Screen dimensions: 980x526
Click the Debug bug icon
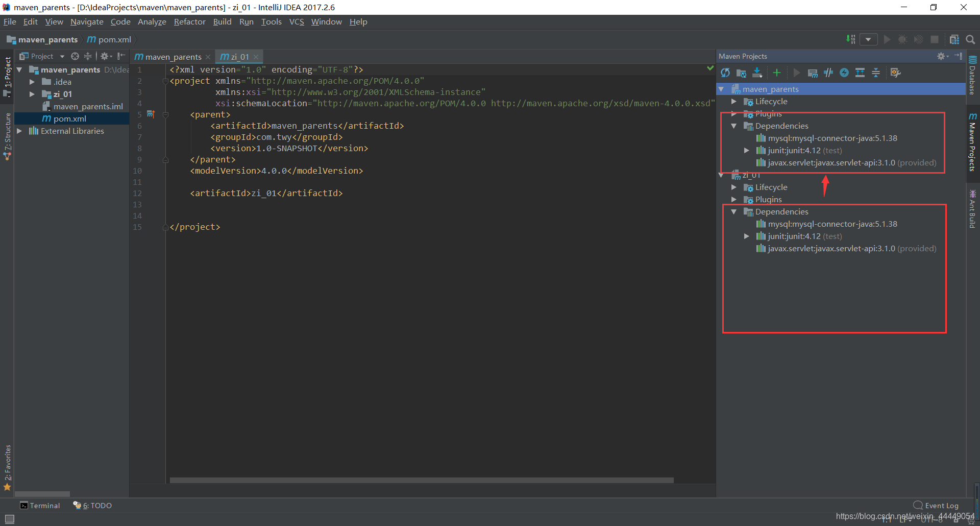(903, 39)
